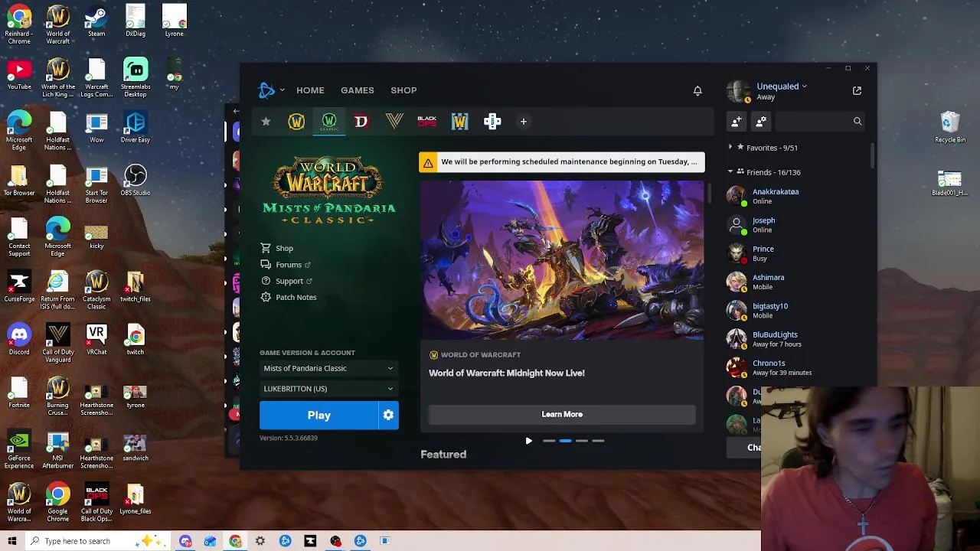
Task: Open the Windows Start menu
Action: 12,541
